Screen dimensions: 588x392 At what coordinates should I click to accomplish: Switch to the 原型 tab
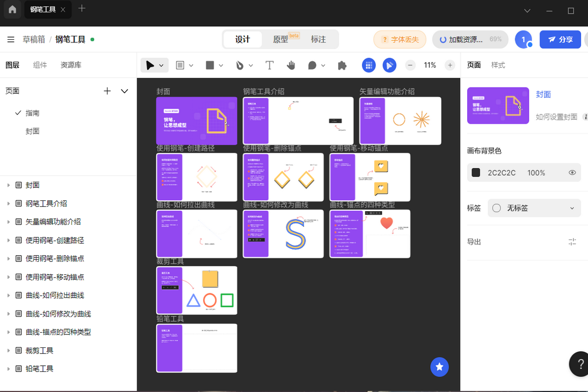pos(281,39)
